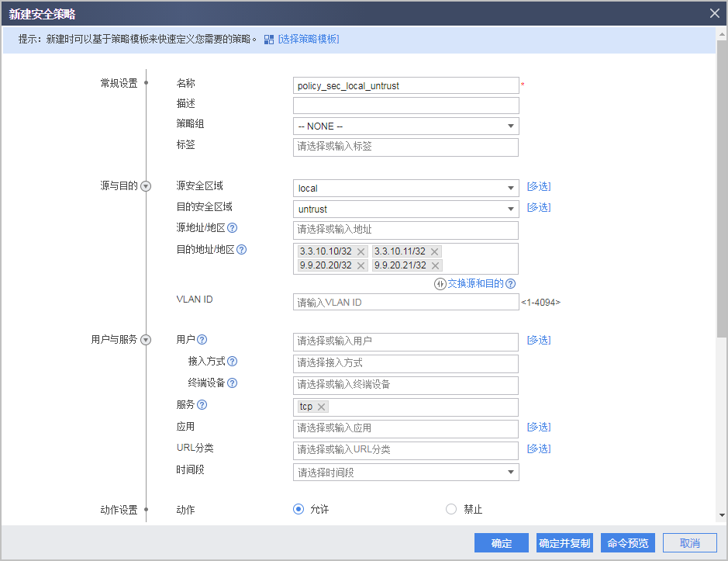Delete the 3.3.10.10/32 destination address tag
728x561 pixels.
361,251
